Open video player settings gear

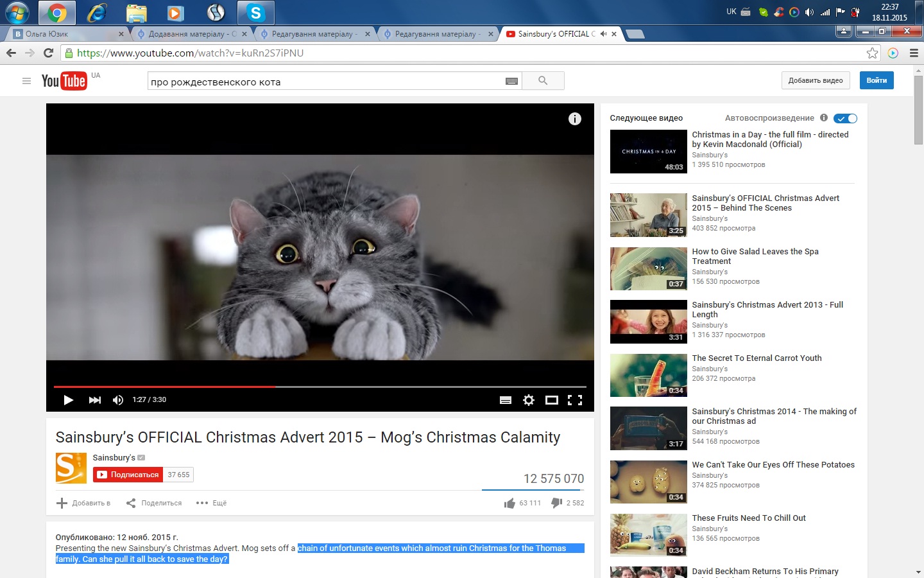pyautogui.click(x=529, y=400)
